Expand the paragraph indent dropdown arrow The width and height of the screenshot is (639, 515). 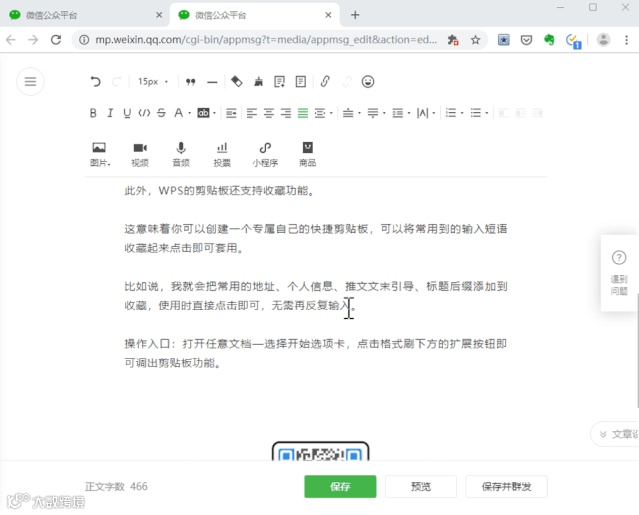point(331,113)
